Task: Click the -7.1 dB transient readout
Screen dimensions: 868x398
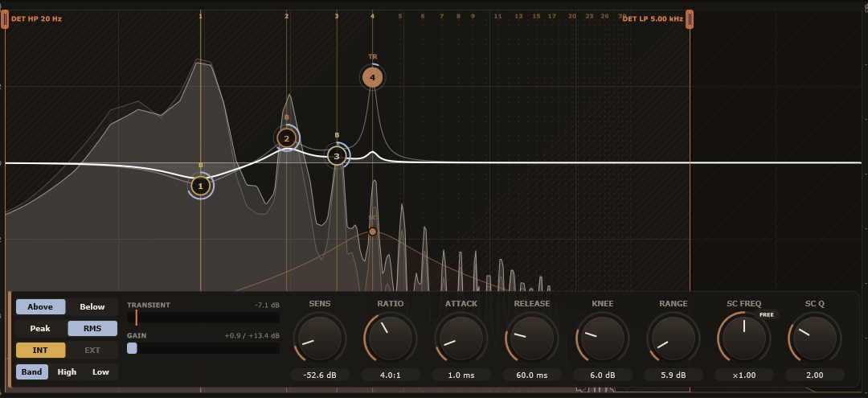Action: (268, 305)
